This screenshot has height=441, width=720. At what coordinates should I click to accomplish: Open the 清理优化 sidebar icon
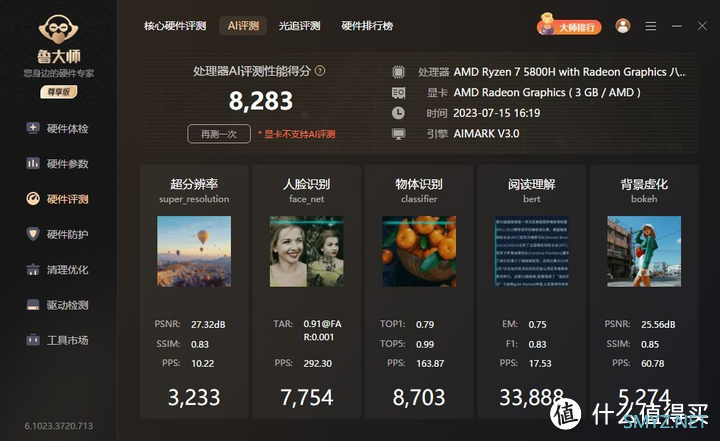pos(33,269)
